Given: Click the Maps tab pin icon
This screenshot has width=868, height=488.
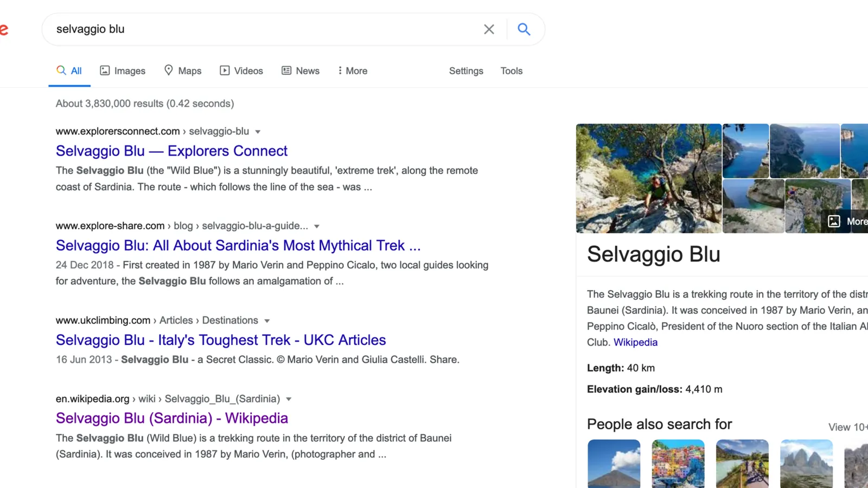Looking at the screenshot, I should click(169, 70).
